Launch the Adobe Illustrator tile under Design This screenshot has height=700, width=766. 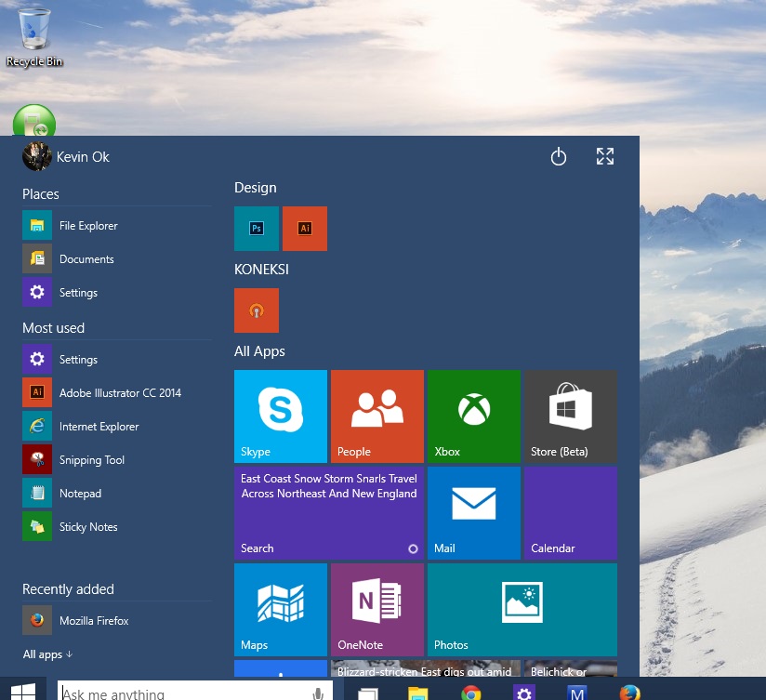304,228
